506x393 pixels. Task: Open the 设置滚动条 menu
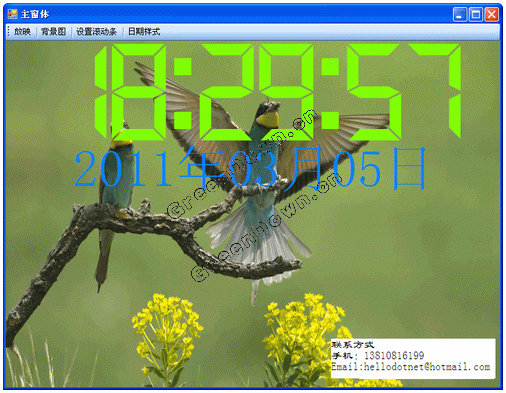pyautogui.click(x=96, y=32)
